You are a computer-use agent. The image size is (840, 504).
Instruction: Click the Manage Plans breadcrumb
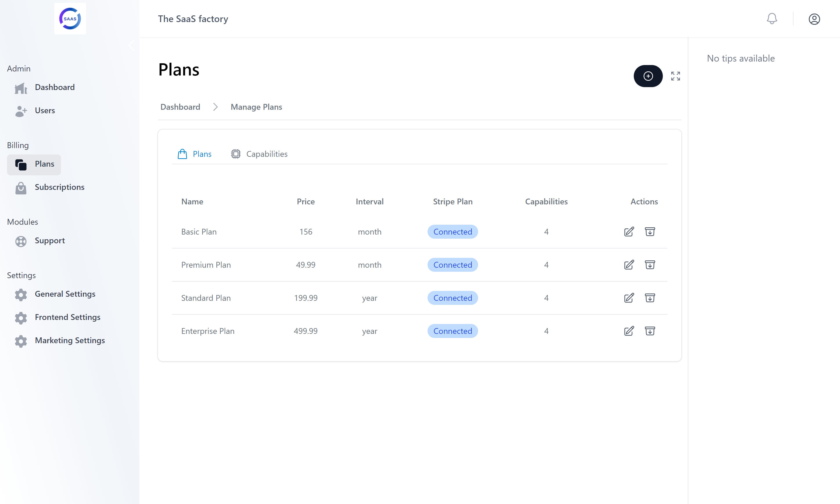coord(256,107)
